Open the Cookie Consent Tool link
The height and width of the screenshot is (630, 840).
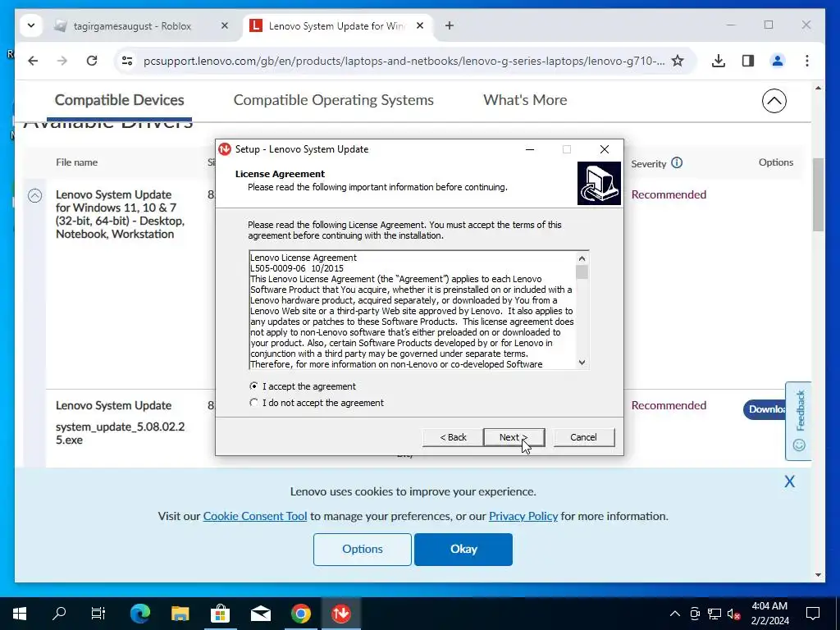click(x=255, y=517)
